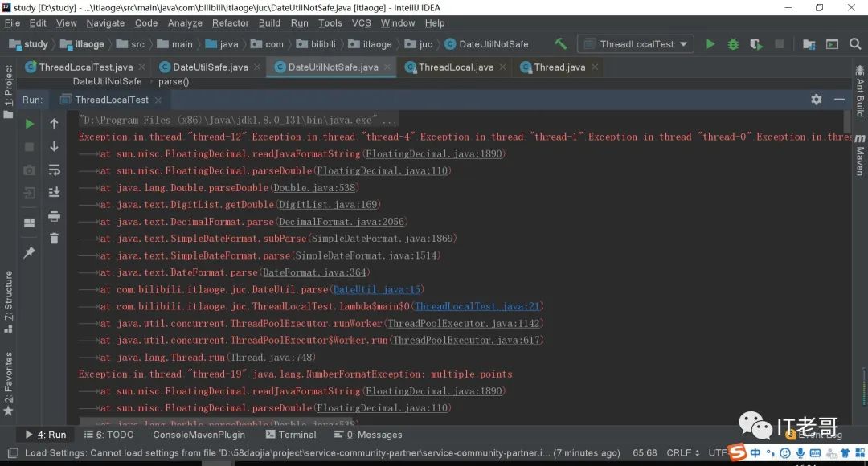Click the camera dump threads icon
This screenshot has width=868, height=466.
(x=30, y=170)
